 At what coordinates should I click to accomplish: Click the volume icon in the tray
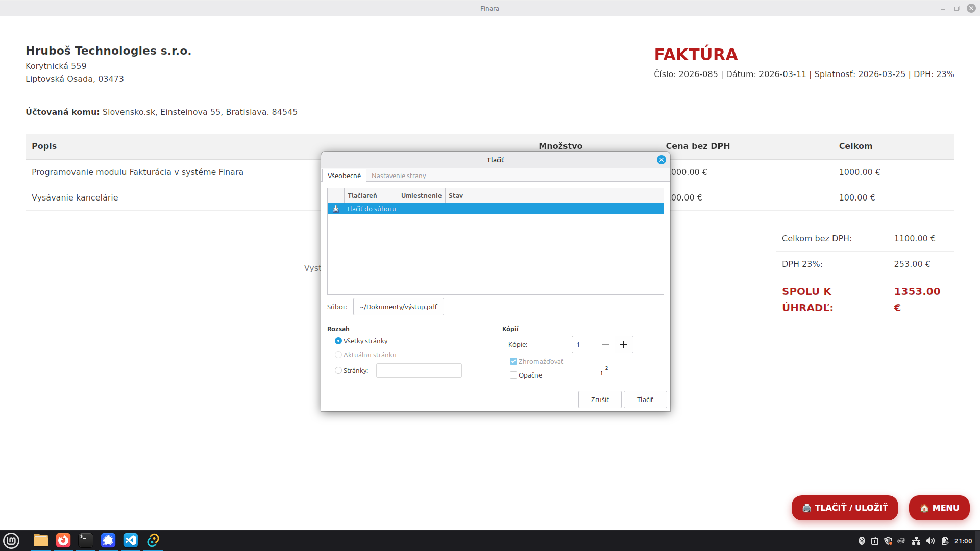coord(931,541)
